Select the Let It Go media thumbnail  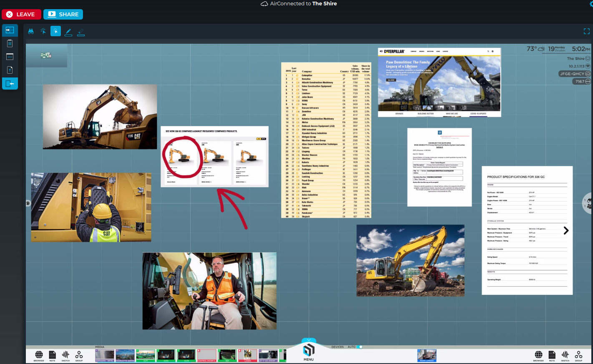pos(268,356)
